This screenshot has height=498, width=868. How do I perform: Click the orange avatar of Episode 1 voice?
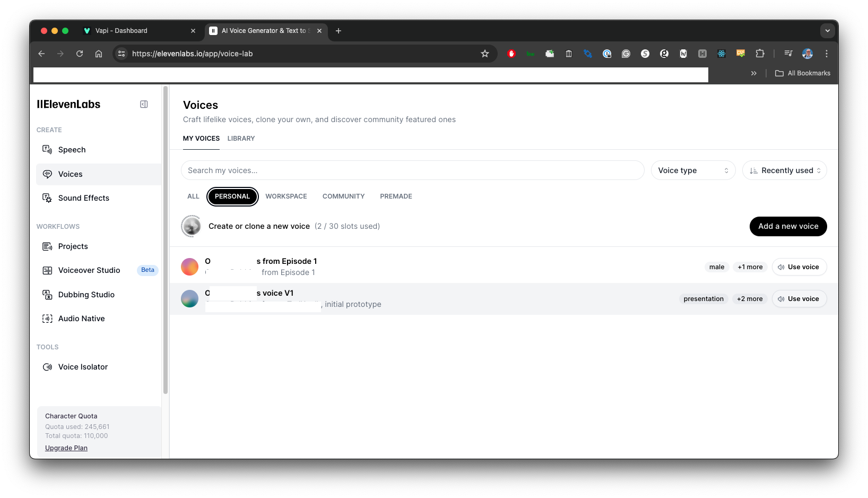(189, 267)
